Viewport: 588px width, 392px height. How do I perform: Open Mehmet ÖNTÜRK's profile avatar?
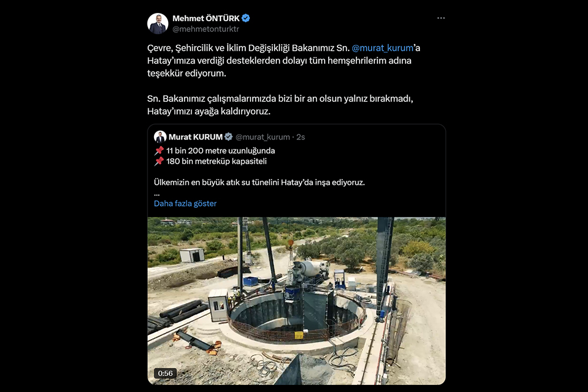point(158,23)
